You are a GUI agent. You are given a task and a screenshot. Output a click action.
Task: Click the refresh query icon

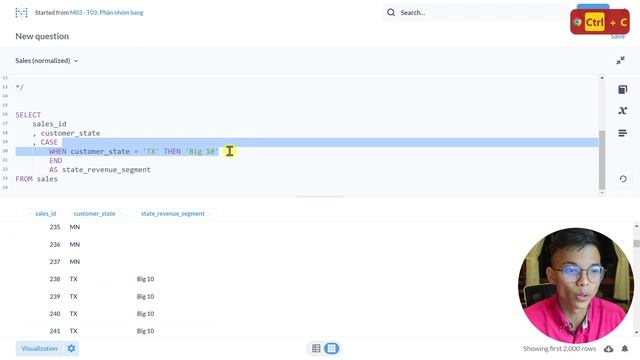623,179
